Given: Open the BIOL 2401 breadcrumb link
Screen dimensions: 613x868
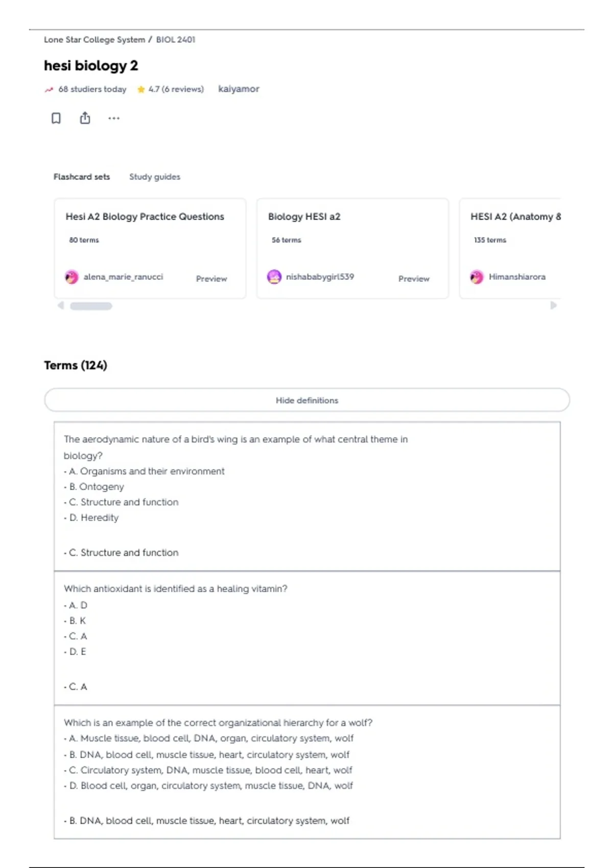Looking at the screenshot, I should point(176,39).
